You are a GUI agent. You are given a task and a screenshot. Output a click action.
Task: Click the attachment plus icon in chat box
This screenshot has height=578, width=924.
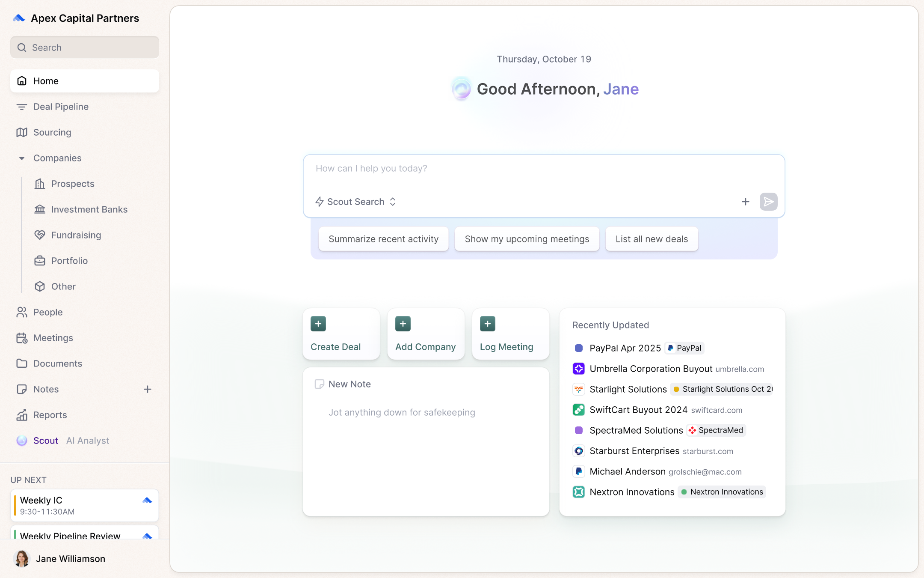click(745, 201)
